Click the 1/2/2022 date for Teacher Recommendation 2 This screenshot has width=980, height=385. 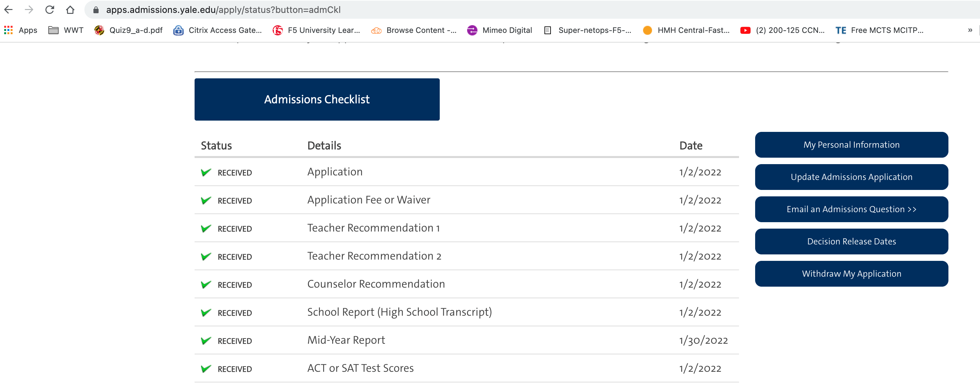[700, 256]
